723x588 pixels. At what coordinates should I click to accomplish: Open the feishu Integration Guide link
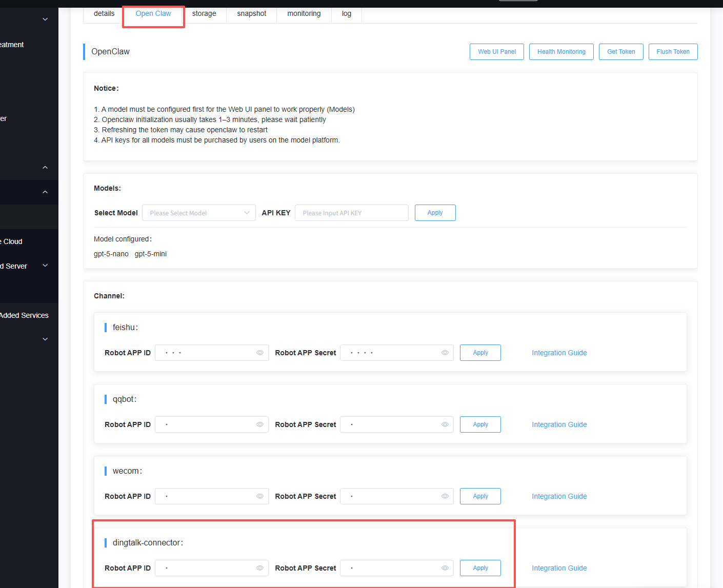click(559, 353)
